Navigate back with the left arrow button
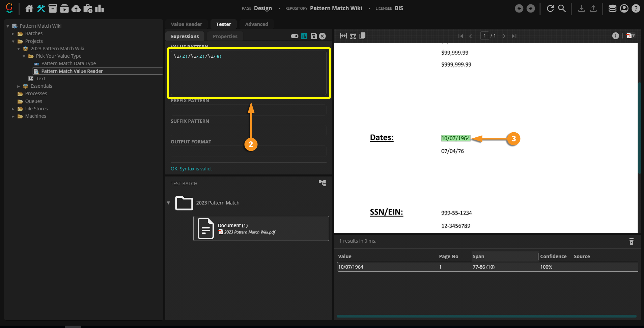 (x=519, y=8)
